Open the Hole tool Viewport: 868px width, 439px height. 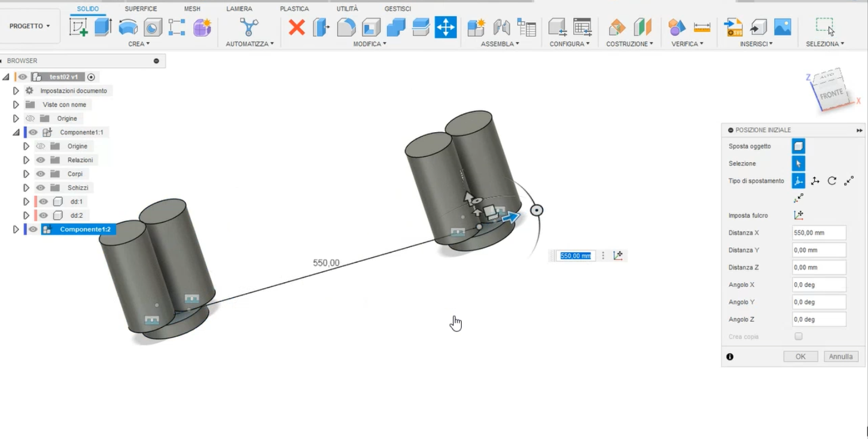coord(153,26)
